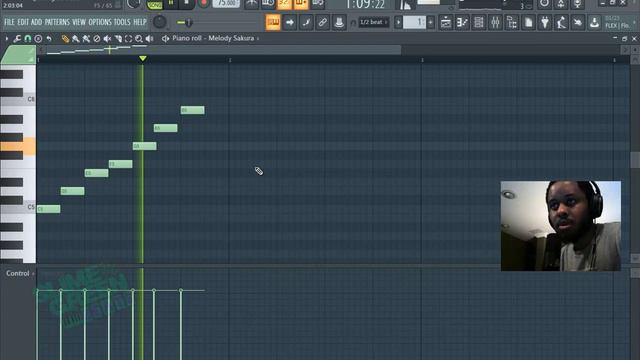Click the target channel speaker icon
This screenshot has width=640, height=360.
coord(165,39)
